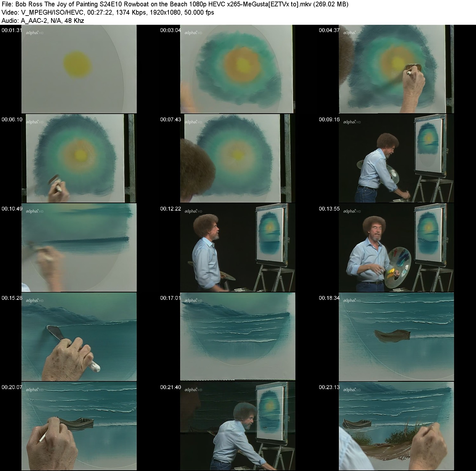Image resolution: width=476 pixels, height=471 pixels.
Task: Click the 00:15:28 timestamp label
Action: click(12, 298)
